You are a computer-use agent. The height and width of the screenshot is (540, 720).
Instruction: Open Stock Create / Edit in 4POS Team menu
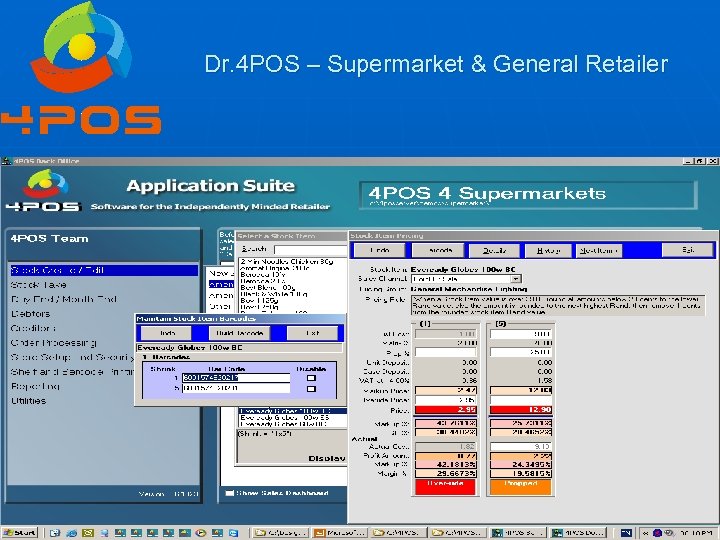(104, 270)
